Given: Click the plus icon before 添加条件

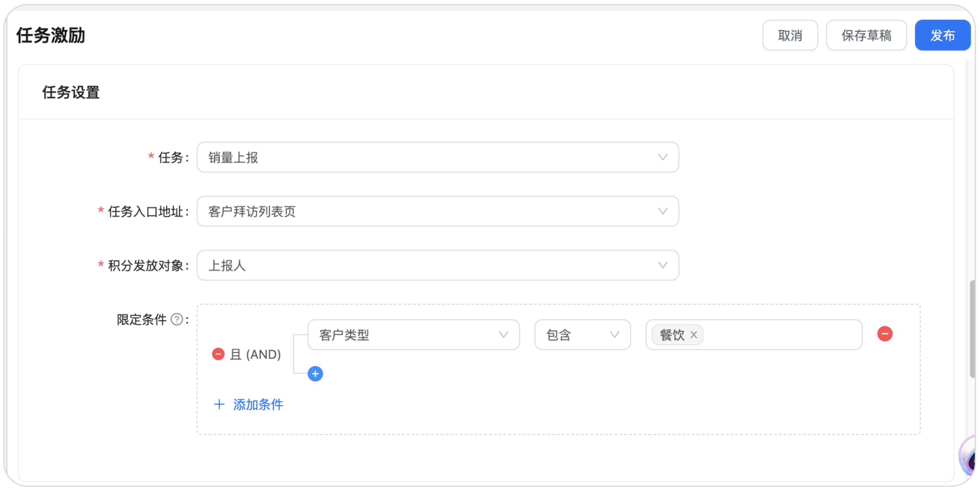Looking at the screenshot, I should click(219, 404).
